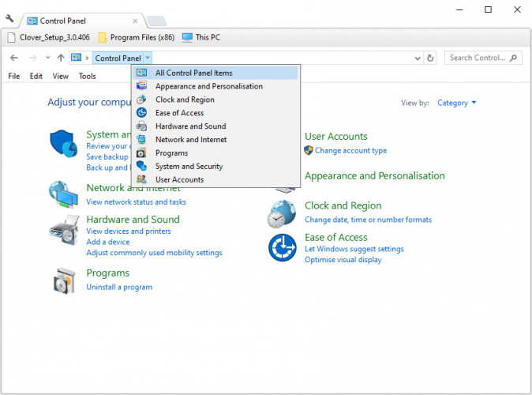The height and width of the screenshot is (395, 532).
Task: Open View network status and tasks link
Action: coord(136,201)
